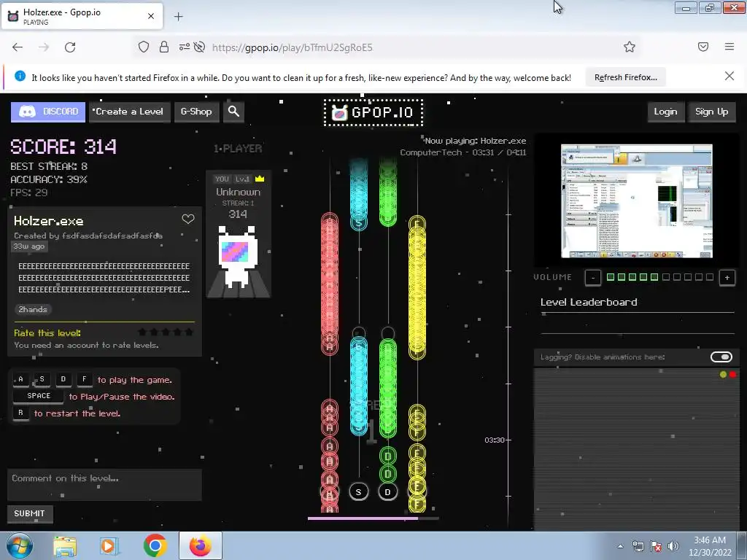Click the permissions icon in address bar

click(x=184, y=47)
